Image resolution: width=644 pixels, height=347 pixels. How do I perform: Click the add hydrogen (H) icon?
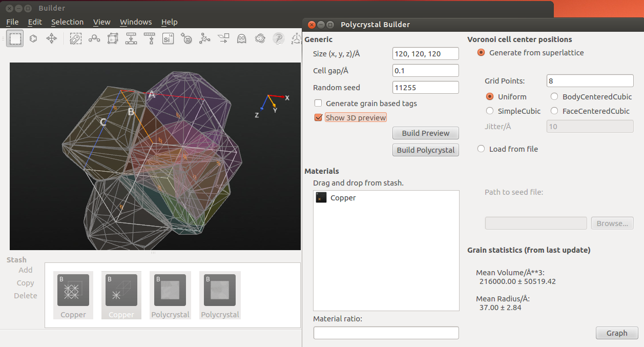tap(186, 38)
